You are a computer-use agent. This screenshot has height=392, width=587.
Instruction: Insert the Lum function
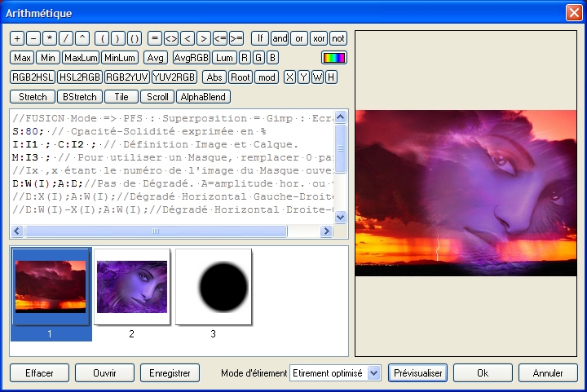(x=225, y=58)
